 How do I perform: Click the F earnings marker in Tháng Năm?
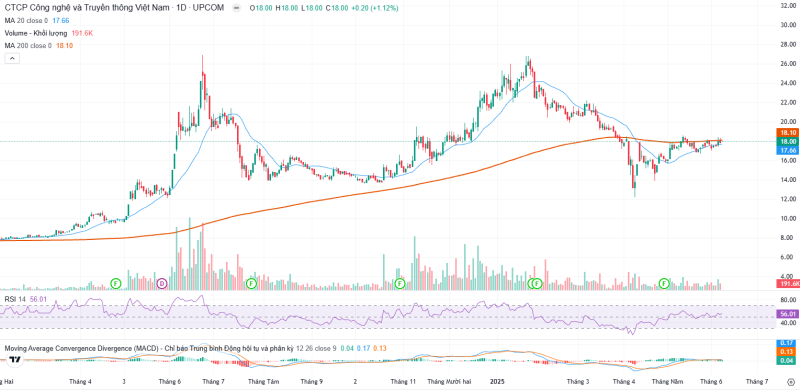(x=664, y=282)
